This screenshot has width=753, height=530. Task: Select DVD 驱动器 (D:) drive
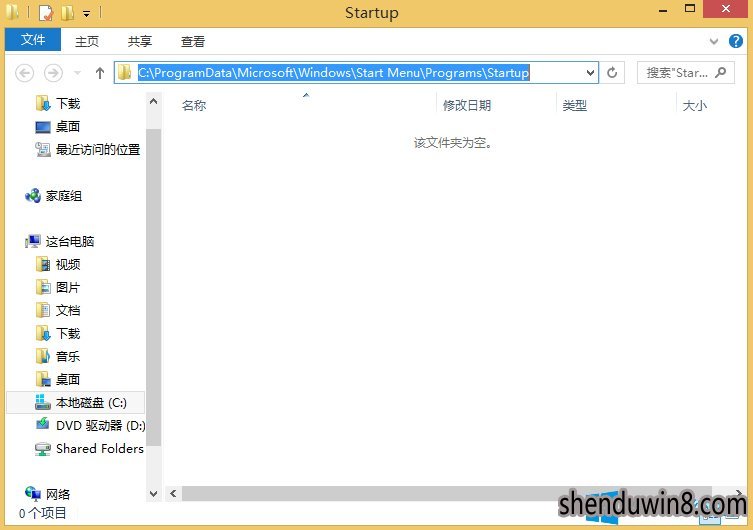point(100,426)
